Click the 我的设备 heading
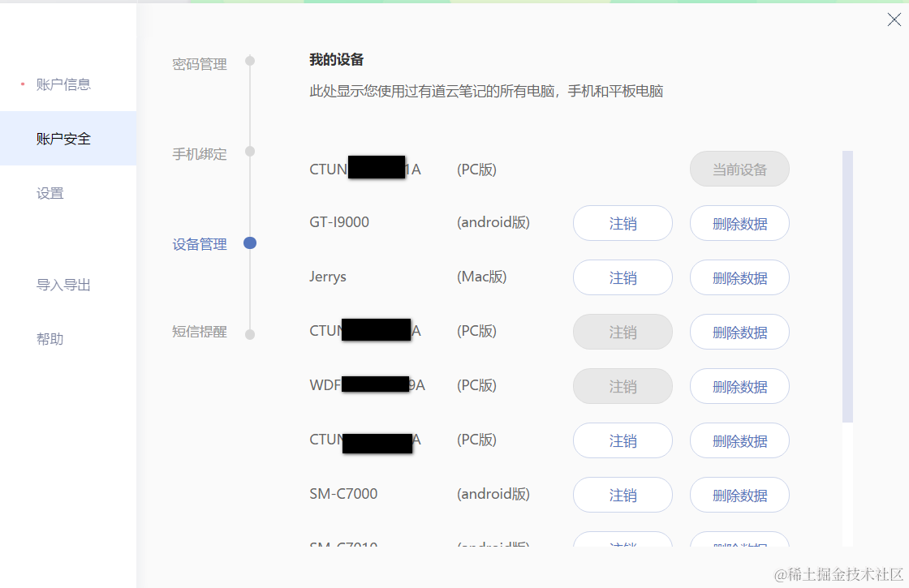This screenshot has width=909, height=588. coord(336,60)
